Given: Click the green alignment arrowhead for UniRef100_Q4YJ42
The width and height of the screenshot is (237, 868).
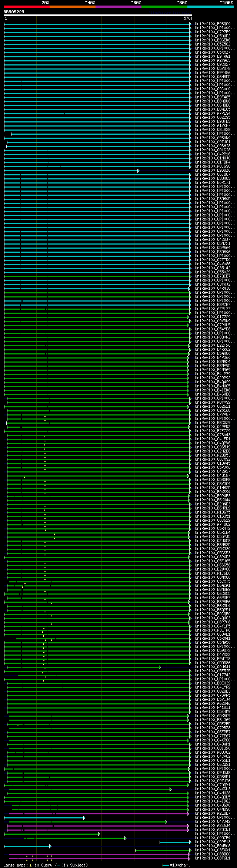Looking at the screenshot, I should [x=166, y=821].
